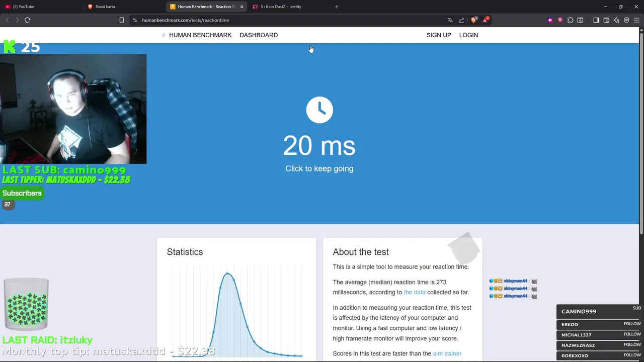Screen dimensions: 644x362
Task: Click the tab search toolbar icon
Action: point(580,20)
